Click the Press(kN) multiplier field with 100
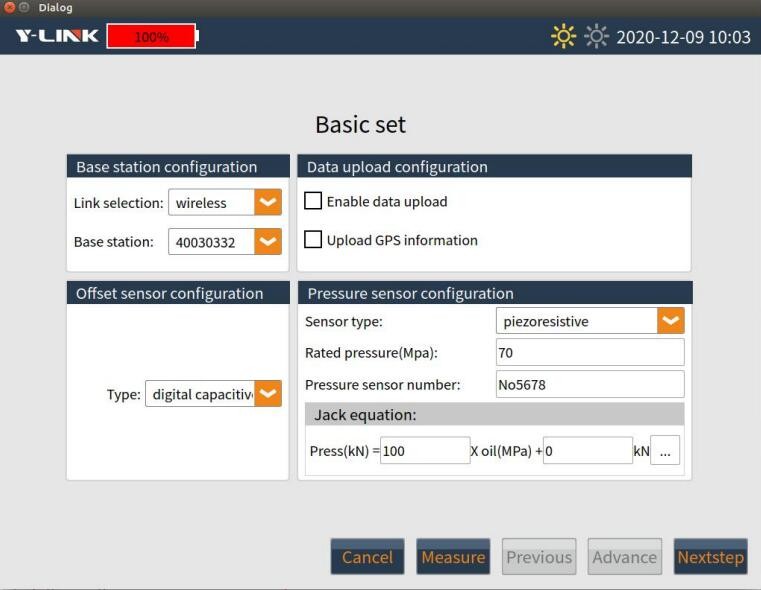761x590 pixels. tap(425, 451)
